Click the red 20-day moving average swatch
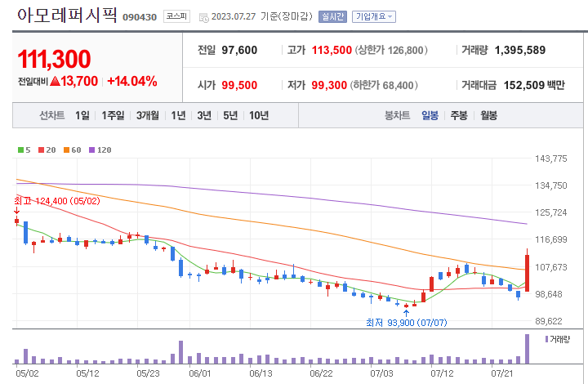Image resolution: width=588 pixels, height=384 pixels. 42,150
